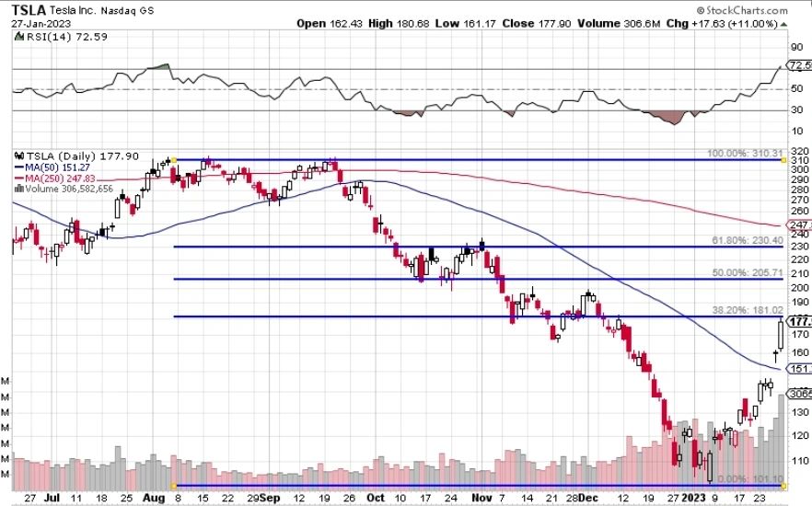Click the 27-Jan-2023 chart date
812x506 pixels.
41,24
